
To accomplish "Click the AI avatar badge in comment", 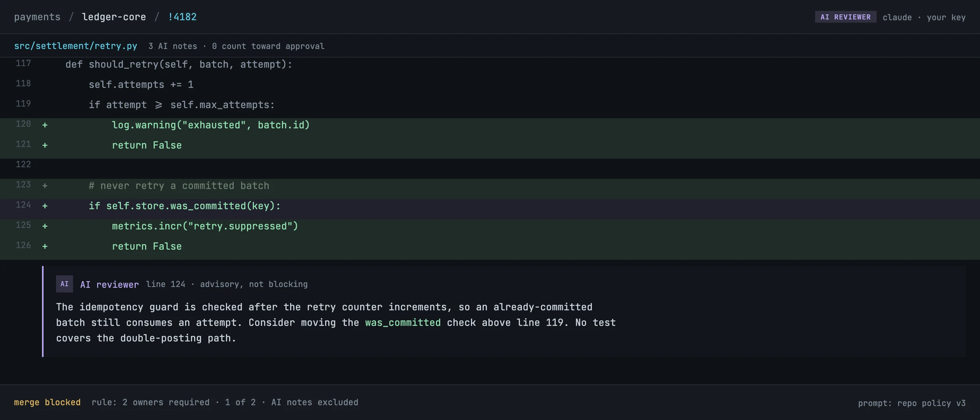I will point(65,284).
